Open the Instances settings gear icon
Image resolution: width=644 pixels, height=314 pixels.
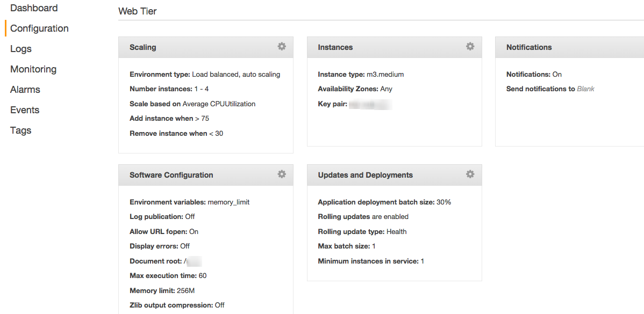[470, 46]
